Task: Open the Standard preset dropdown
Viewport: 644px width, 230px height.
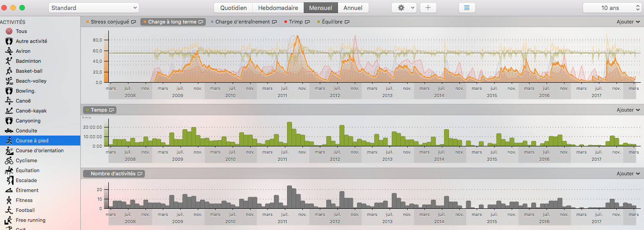Action: tap(94, 8)
